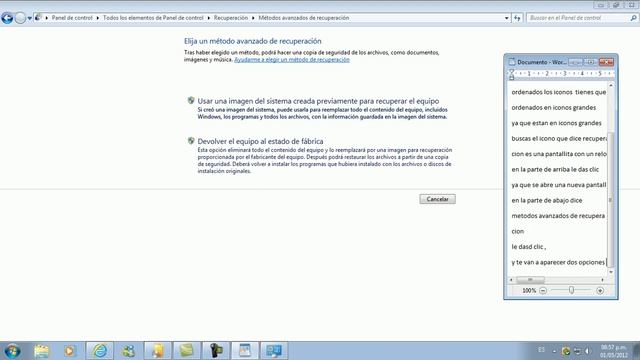Click the search magnifier icon
This screenshot has width=640, height=360.
[633, 18]
